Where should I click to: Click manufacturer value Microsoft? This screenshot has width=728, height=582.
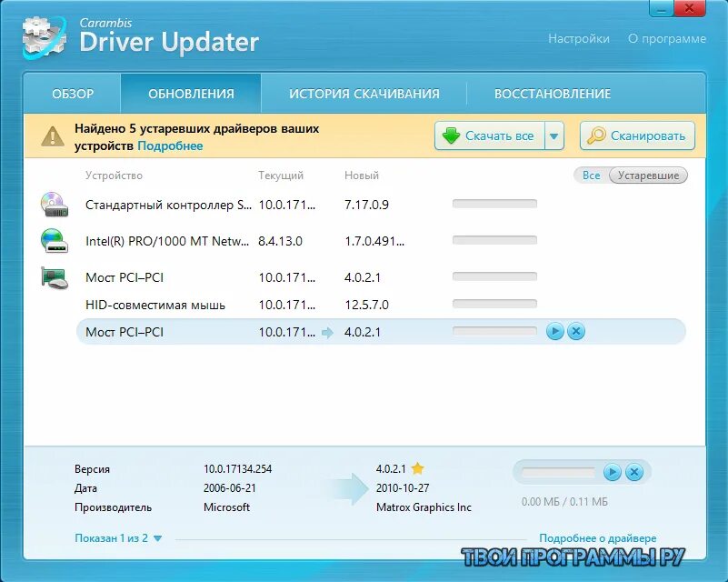226,507
